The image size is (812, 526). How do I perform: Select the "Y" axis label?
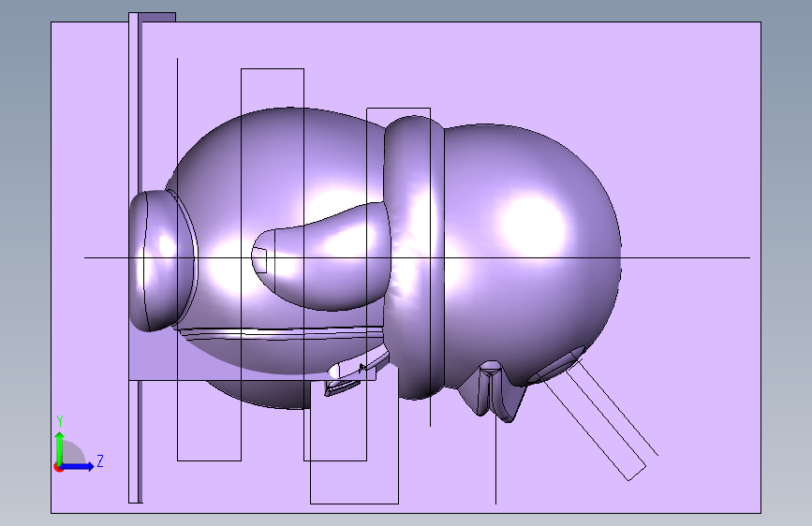60,420
